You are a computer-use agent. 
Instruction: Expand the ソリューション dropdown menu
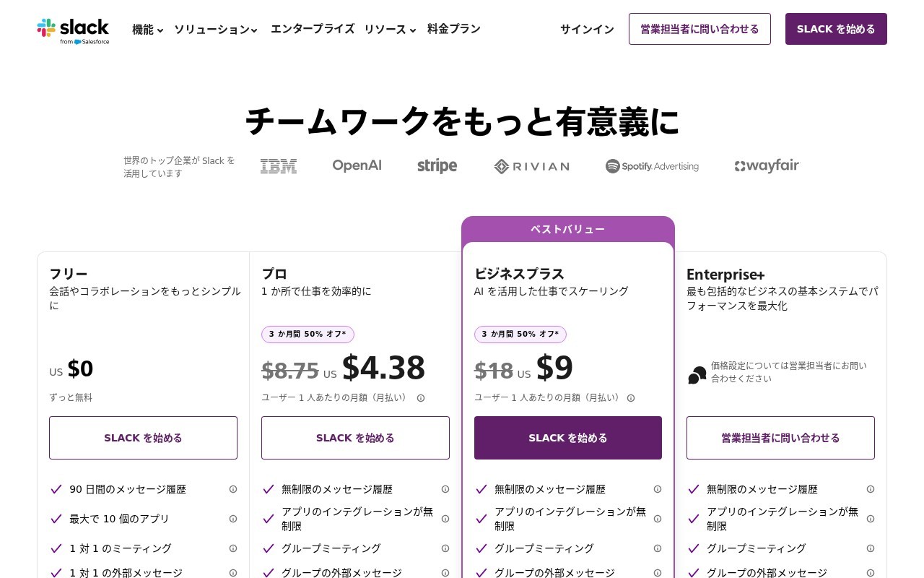(x=215, y=30)
